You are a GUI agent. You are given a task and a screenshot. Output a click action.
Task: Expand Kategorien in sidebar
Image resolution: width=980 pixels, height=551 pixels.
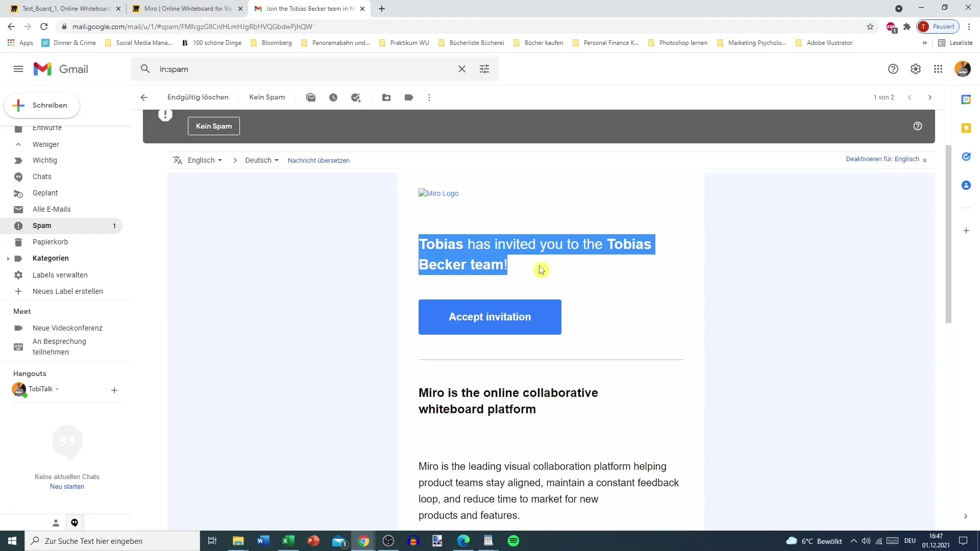click(8, 259)
